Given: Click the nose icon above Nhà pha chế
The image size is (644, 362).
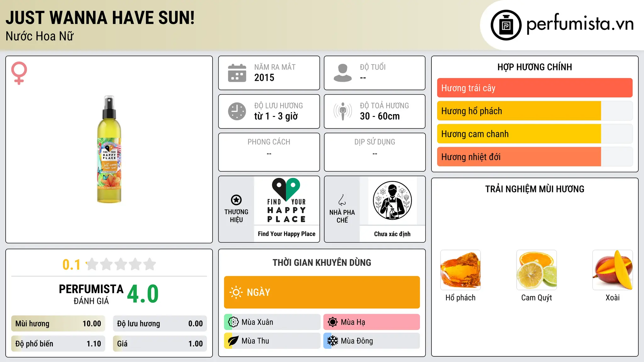Looking at the screenshot, I should click(342, 200).
